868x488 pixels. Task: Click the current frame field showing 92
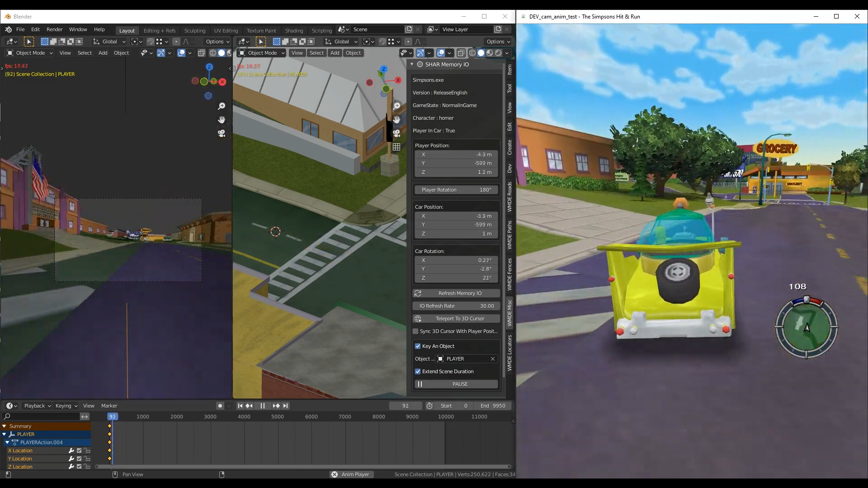[x=406, y=406]
